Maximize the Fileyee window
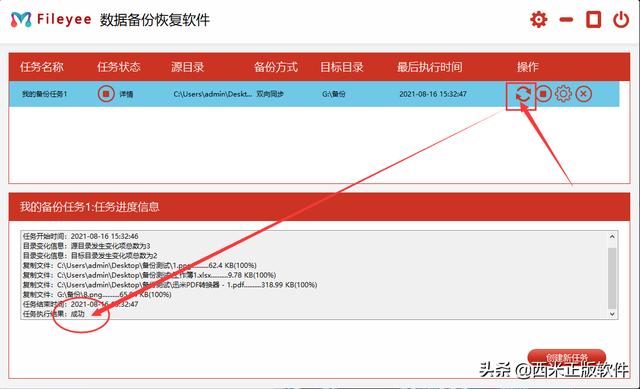 click(593, 19)
